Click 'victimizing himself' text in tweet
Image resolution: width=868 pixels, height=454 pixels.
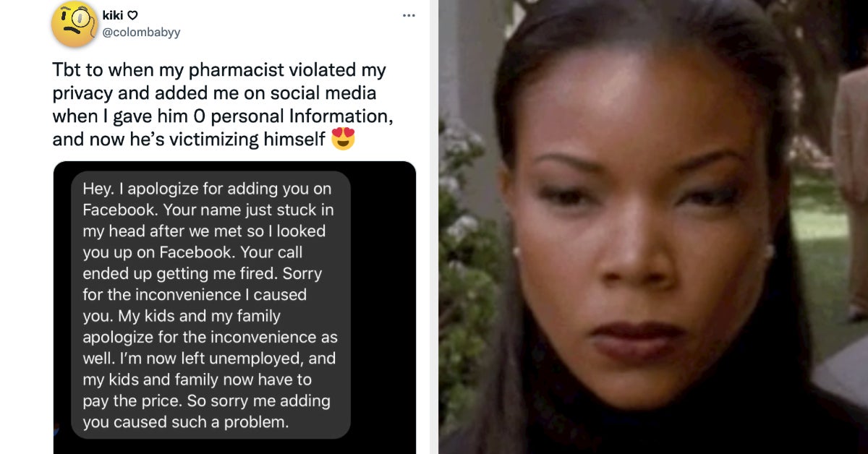(x=254, y=140)
